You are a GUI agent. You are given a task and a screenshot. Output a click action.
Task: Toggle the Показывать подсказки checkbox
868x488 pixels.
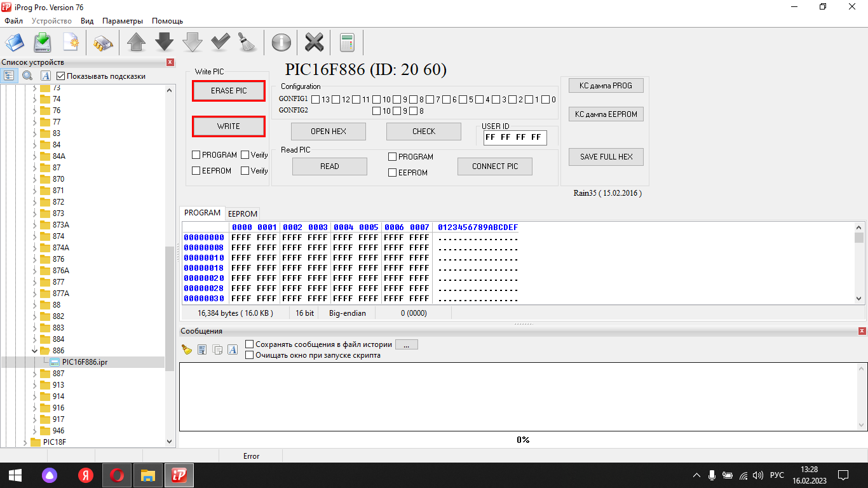61,76
